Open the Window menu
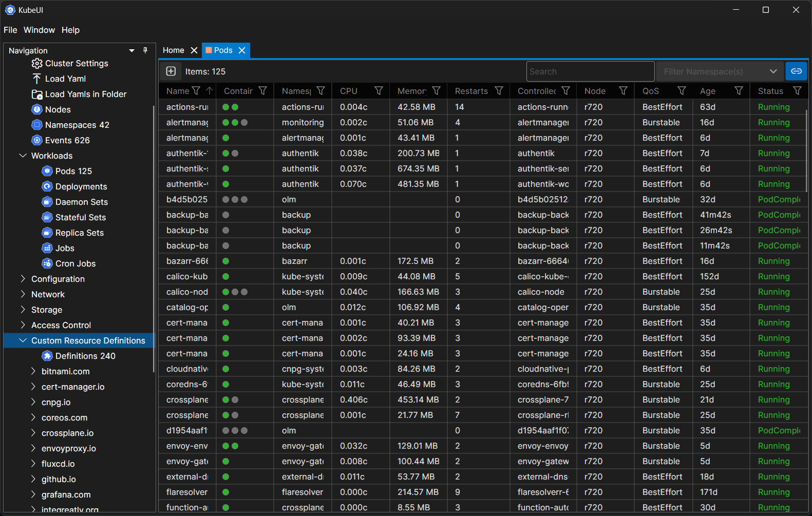The width and height of the screenshot is (812, 516). (x=39, y=30)
